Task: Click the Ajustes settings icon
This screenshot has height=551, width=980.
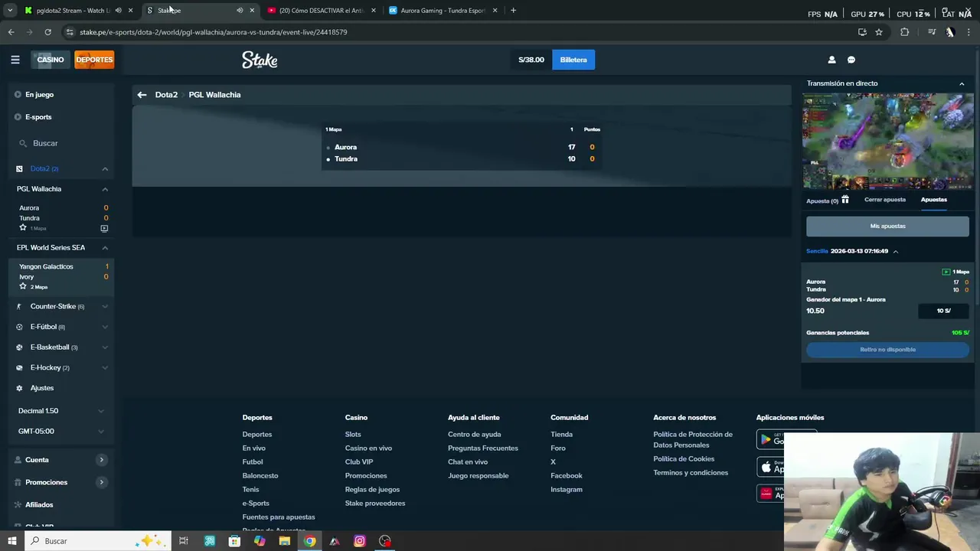Action: point(20,388)
